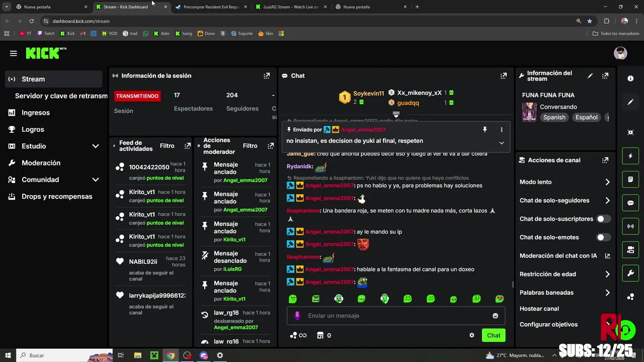The image size is (644, 362).
Task: Click the green lightning bolt sidebar icon
Action: 630,156
